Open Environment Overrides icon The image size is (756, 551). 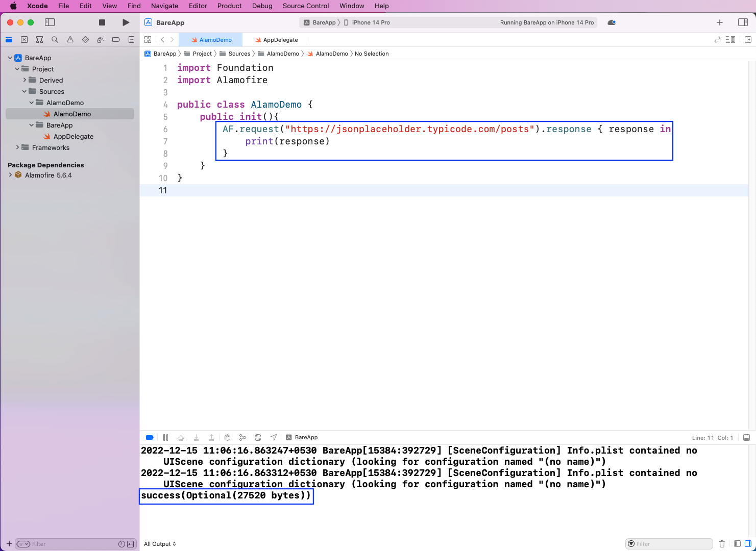coord(258,437)
